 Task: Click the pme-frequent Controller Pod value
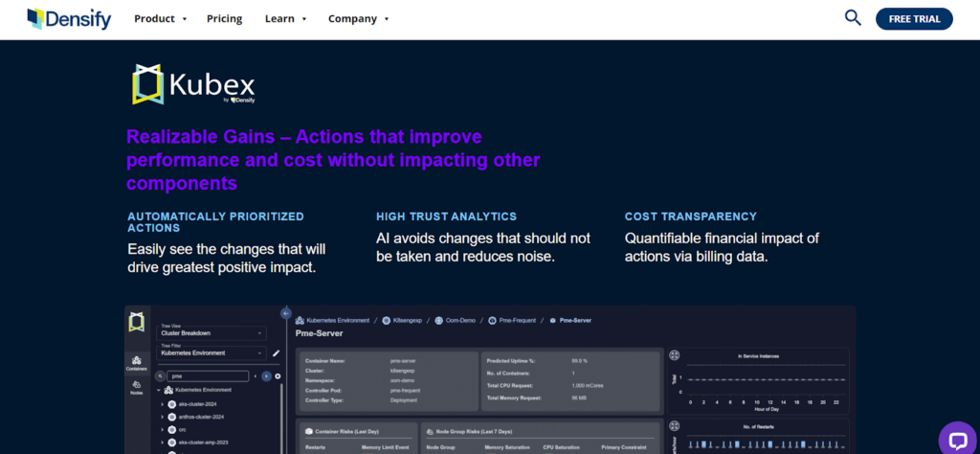pos(405,390)
